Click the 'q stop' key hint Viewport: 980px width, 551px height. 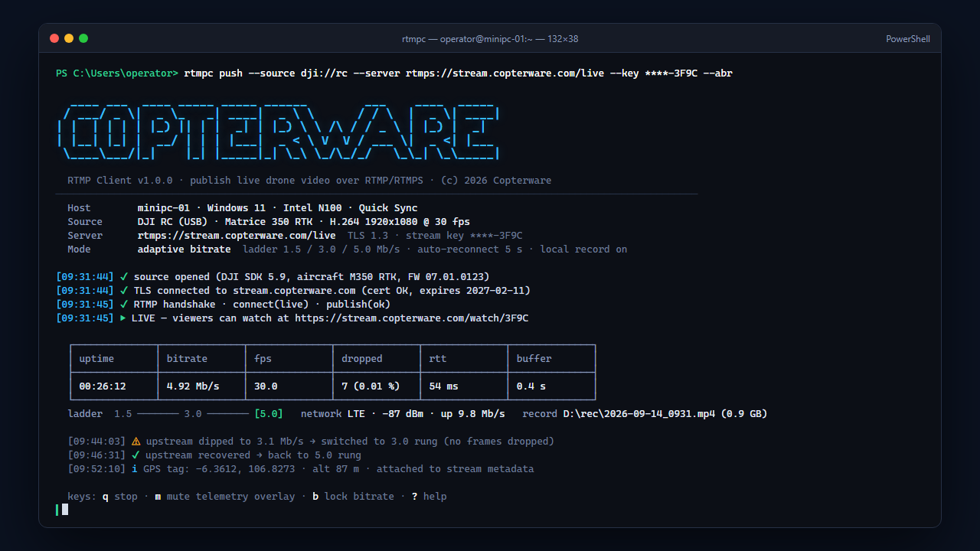coord(120,497)
